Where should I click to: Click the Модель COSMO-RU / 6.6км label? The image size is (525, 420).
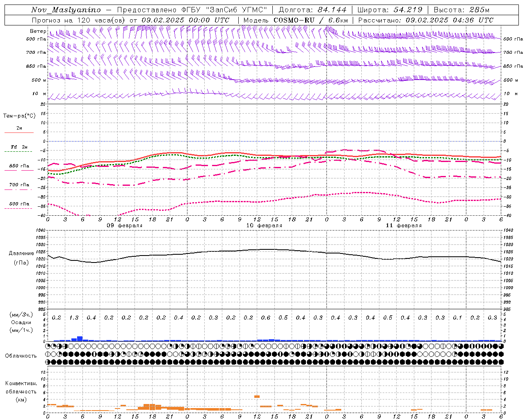296,20
